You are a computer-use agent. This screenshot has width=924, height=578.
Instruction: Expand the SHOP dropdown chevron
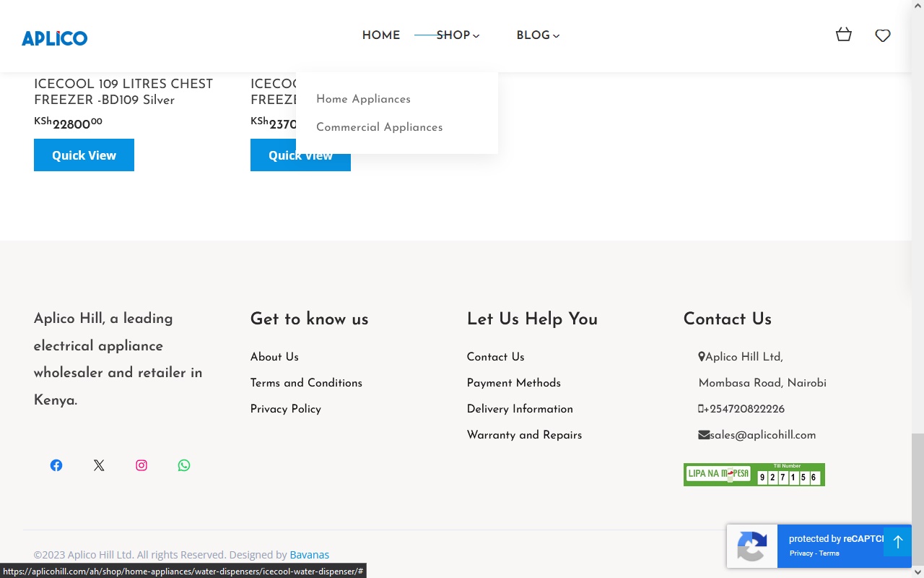pos(476,36)
